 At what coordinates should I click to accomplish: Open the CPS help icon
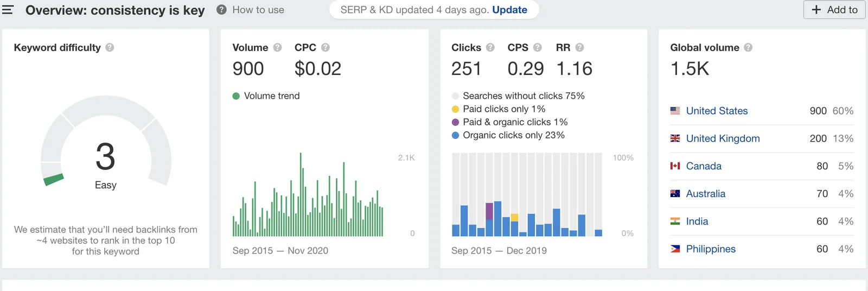[538, 47]
